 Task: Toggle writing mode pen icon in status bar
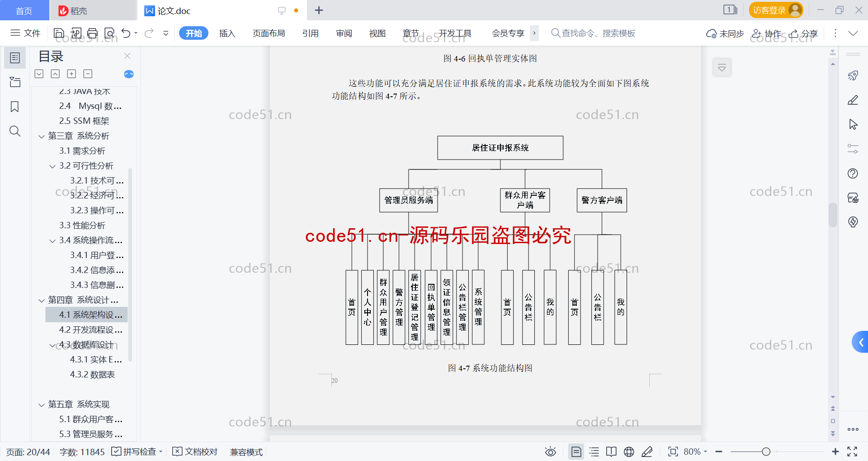[x=647, y=452]
